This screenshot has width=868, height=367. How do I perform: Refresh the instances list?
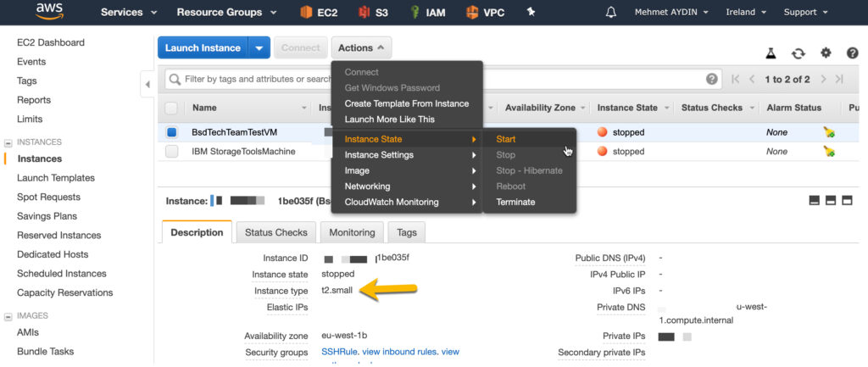coord(798,53)
